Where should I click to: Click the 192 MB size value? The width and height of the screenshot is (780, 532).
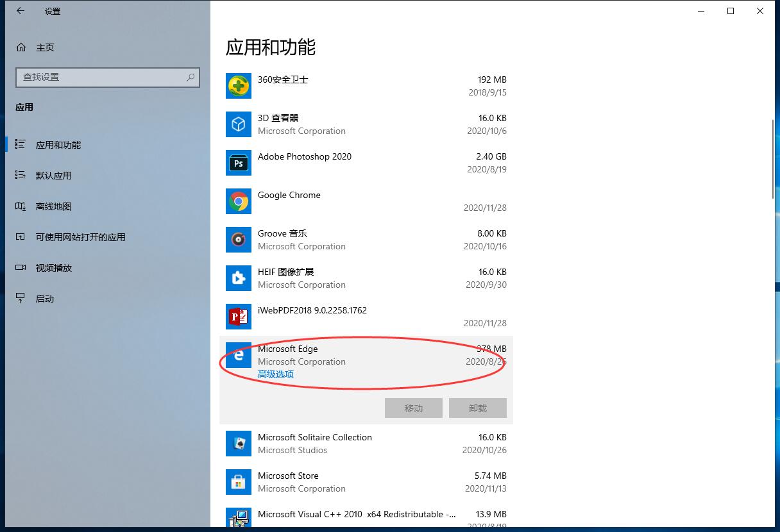pos(492,79)
